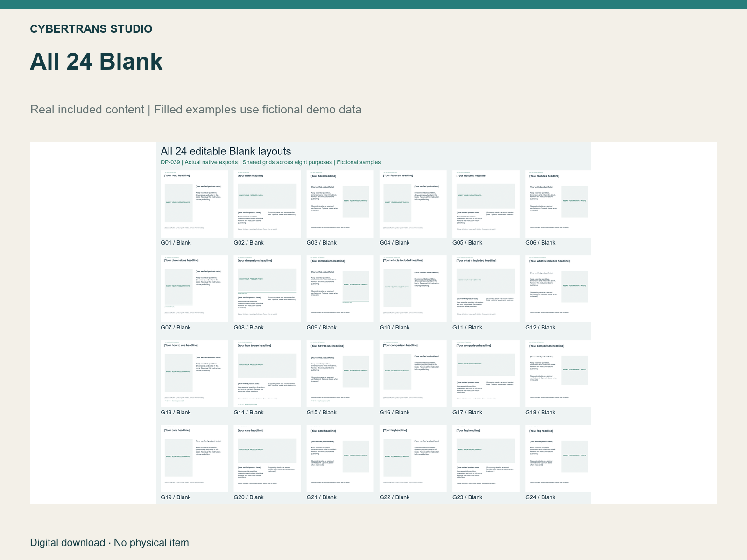Image resolution: width=747 pixels, height=560 pixels.
Task: Click the 'G12 / Blank' caption label
Action: click(540, 328)
